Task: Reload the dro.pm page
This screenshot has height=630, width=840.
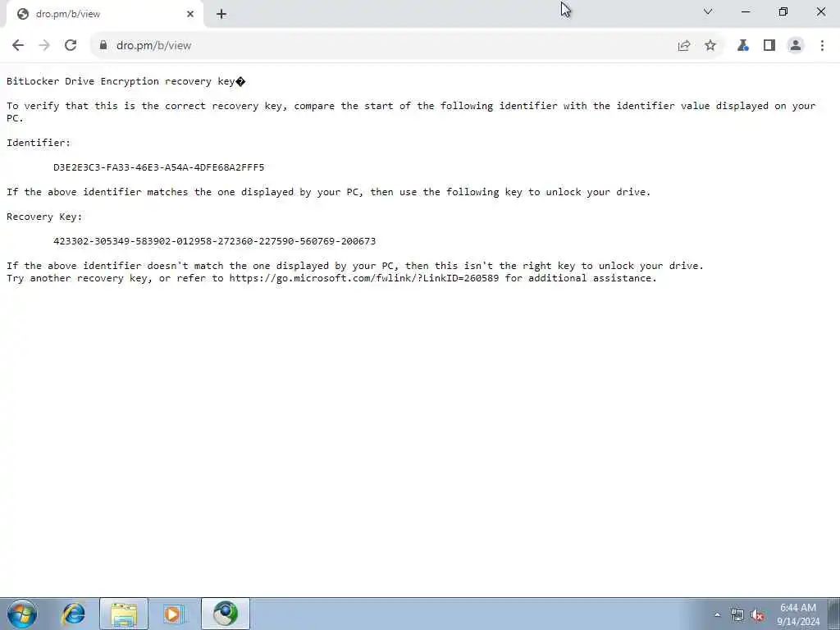Action: [x=71, y=46]
